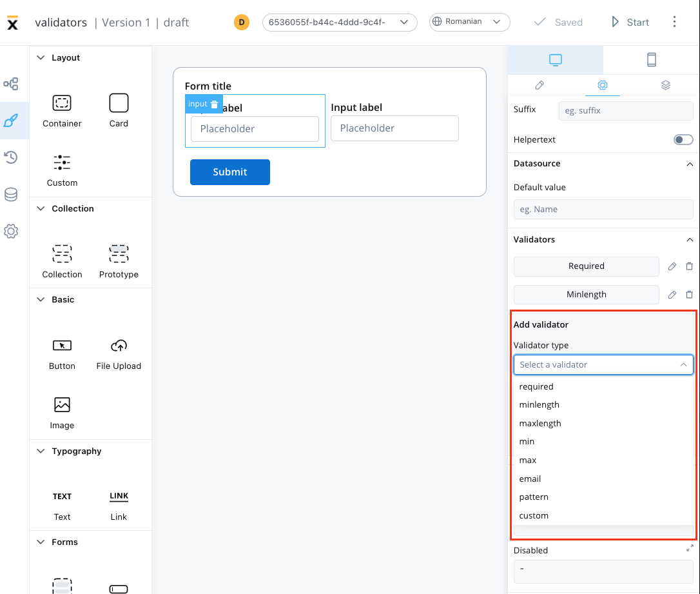Switch to the layers tab icon
The height and width of the screenshot is (594, 700).
coord(665,85)
